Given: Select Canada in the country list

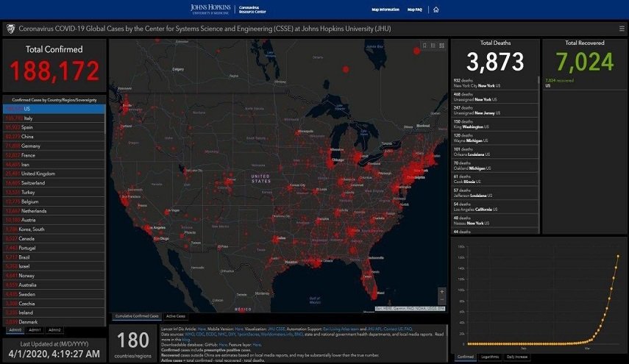Looking at the screenshot, I should [x=54, y=238].
